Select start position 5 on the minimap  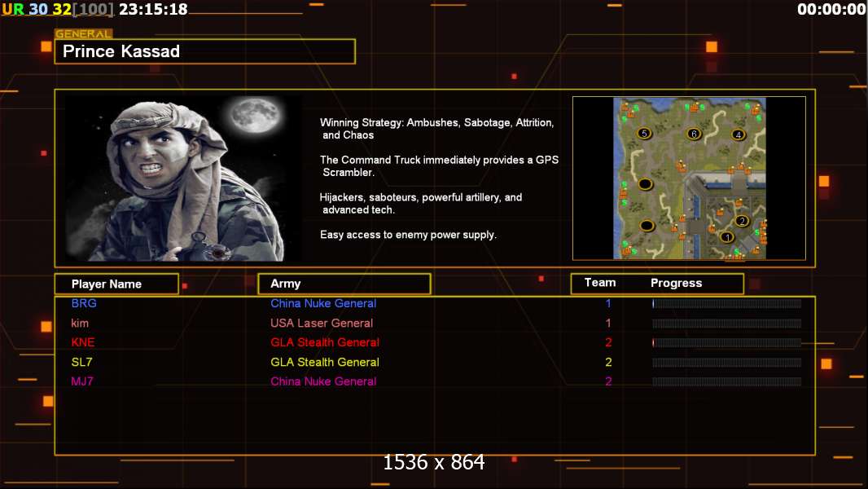(x=644, y=133)
